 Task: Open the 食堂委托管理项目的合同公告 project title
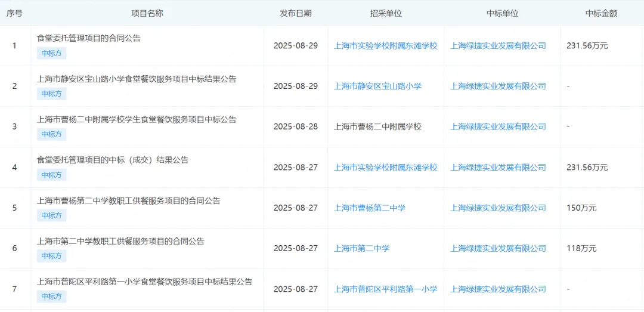88,38
